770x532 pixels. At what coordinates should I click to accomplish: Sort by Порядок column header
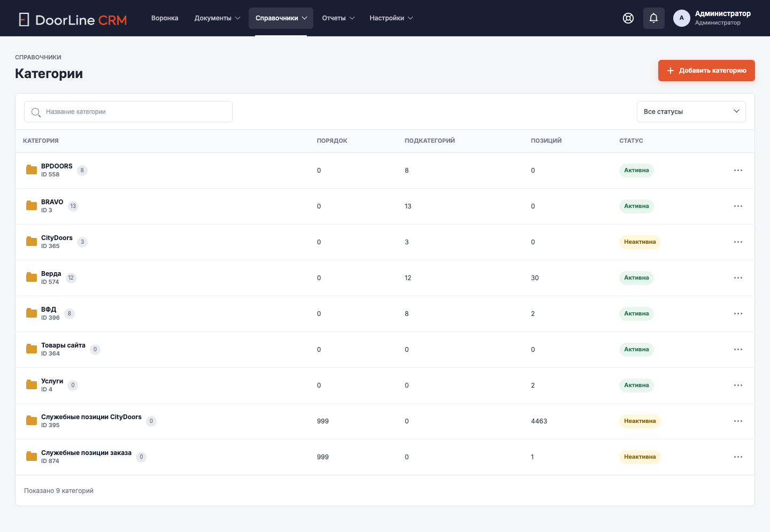coord(332,141)
